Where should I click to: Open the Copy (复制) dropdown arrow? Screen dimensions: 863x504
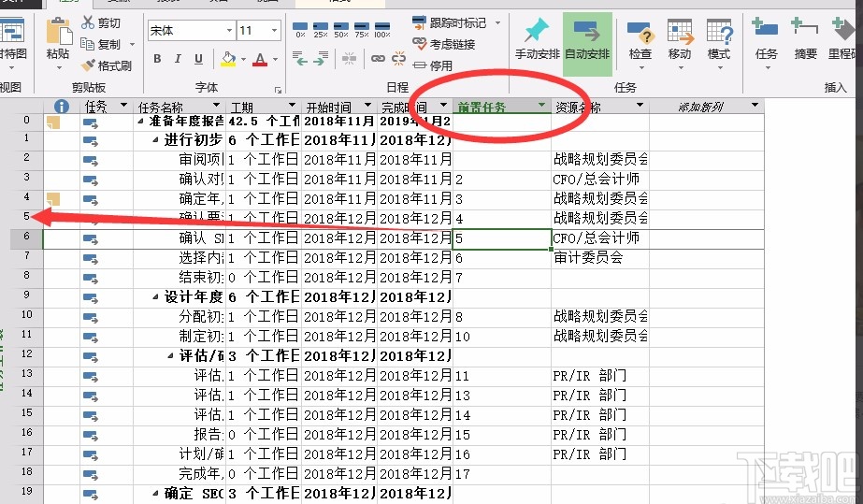[132, 44]
